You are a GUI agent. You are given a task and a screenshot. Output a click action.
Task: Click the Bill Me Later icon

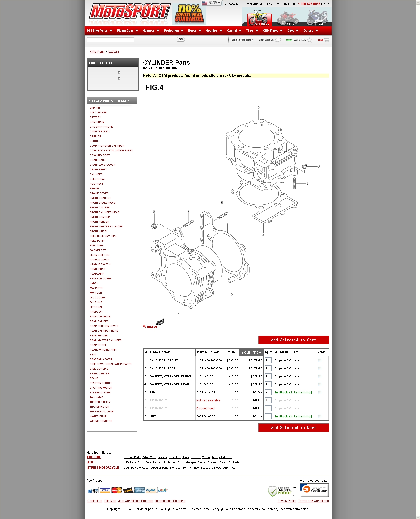[94, 490]
